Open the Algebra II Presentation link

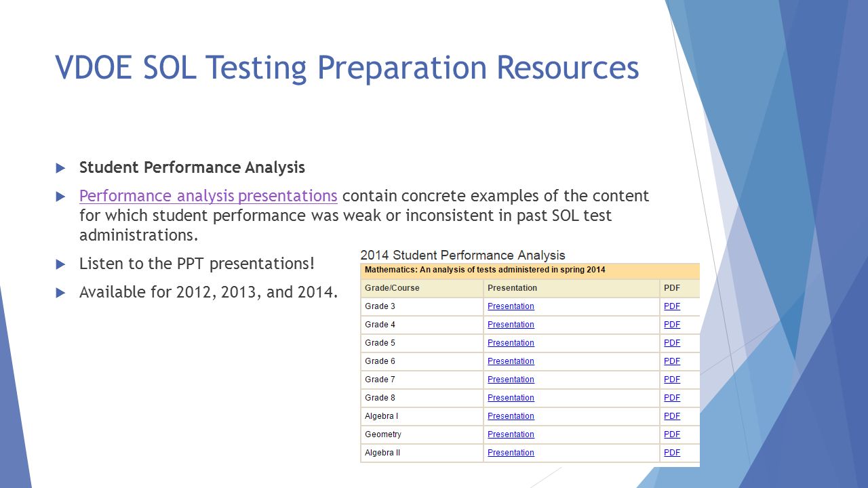click(x=511, y=453)
